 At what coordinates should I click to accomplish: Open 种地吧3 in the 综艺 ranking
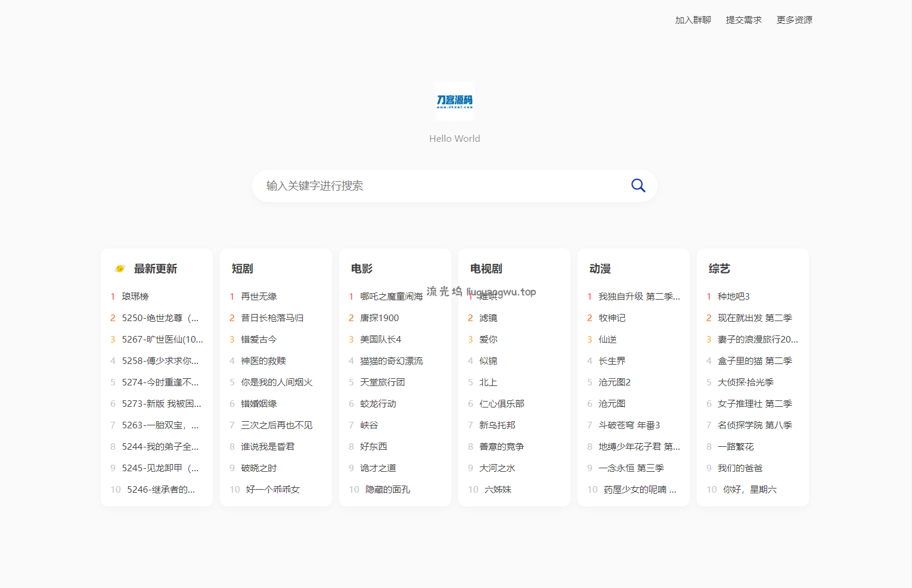[x=734, y=296]
